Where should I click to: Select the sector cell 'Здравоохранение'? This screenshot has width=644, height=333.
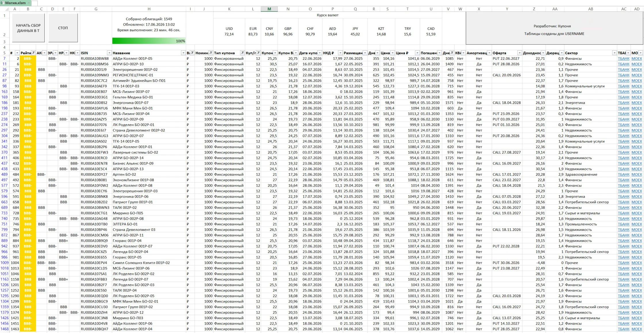tap(591, 175)
